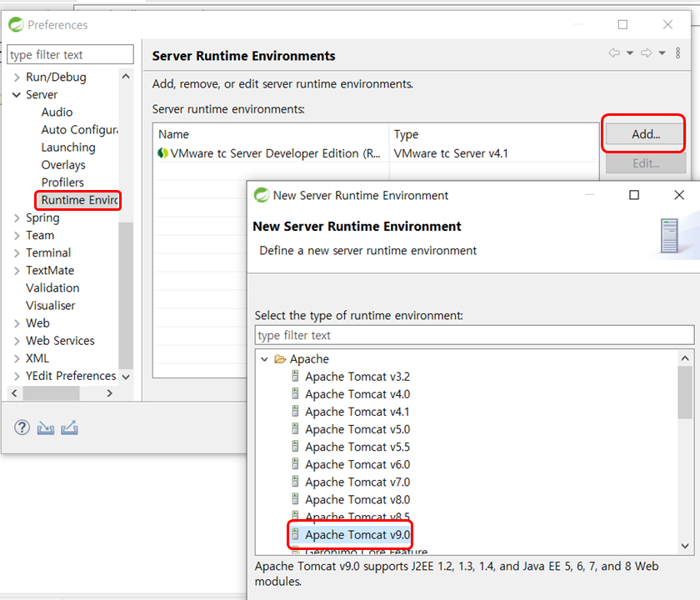
Task: Open Overlays under Server preferences
Action: point(63,165)
